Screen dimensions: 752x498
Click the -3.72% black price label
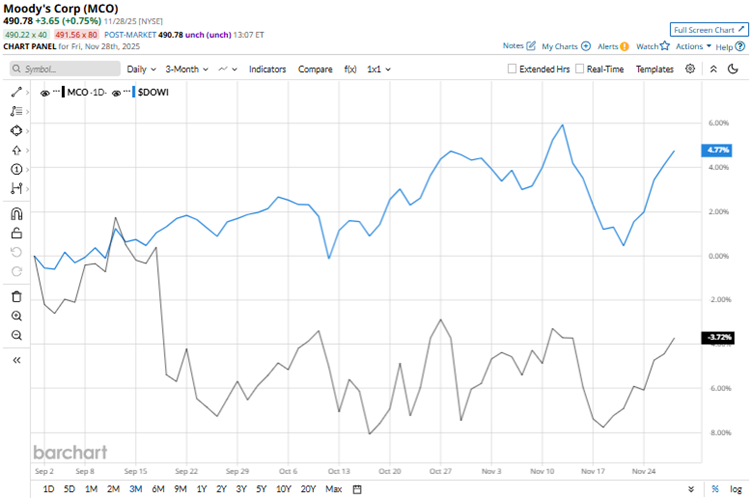717,338
